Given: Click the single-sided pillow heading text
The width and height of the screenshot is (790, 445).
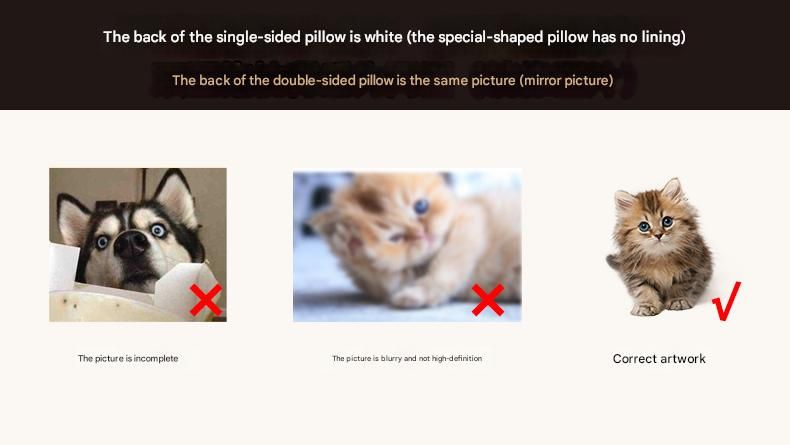Looking at the screenshot, I should (394, 37).
